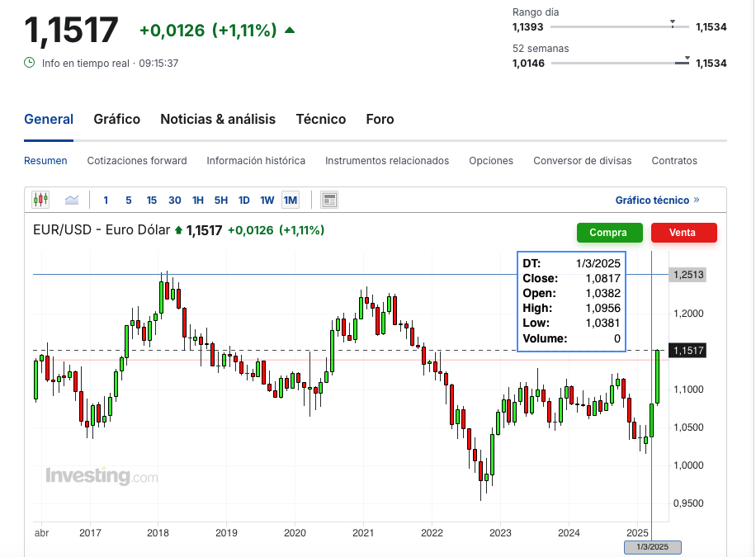Select the 1H interval
This screenshot has height=557, width=756.
[198, 201]
